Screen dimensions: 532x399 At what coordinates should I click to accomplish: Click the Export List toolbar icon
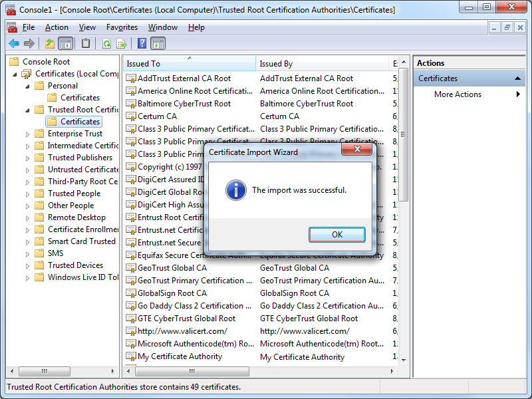tap(122, 44)
